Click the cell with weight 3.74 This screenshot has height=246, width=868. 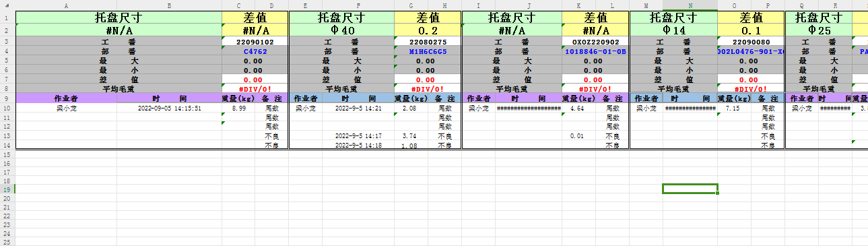click(411, 136)
